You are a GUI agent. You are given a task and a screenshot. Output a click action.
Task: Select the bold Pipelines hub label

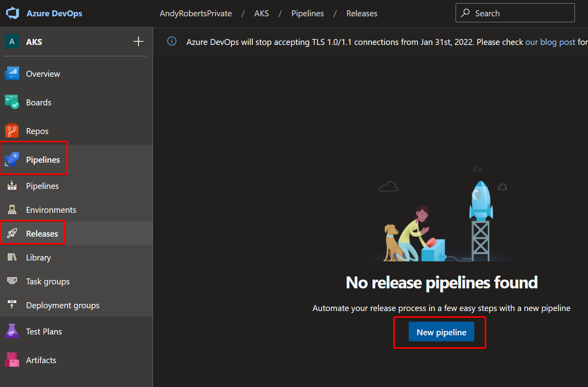point(43,159)
